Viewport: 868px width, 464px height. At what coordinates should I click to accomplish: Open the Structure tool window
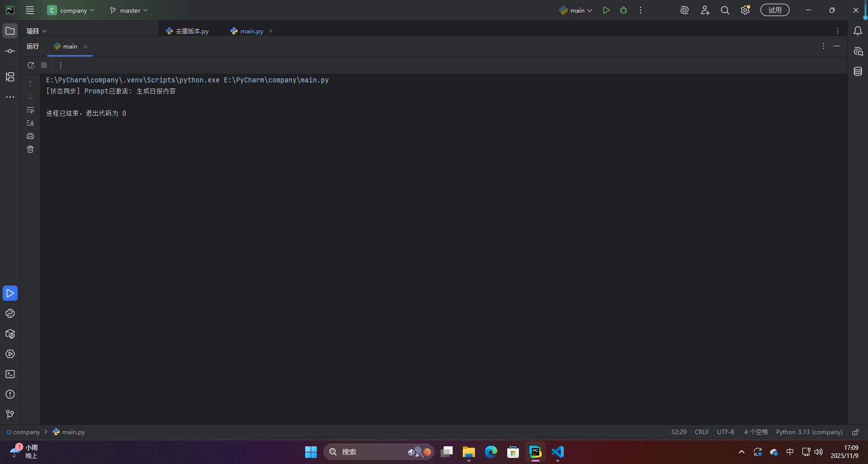(x=10, y=77)
